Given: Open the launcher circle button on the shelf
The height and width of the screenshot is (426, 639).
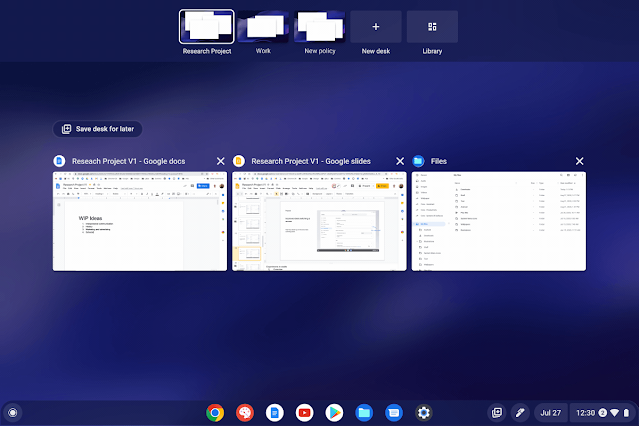Looking at the screenshot, I should [x=13, y=413].
